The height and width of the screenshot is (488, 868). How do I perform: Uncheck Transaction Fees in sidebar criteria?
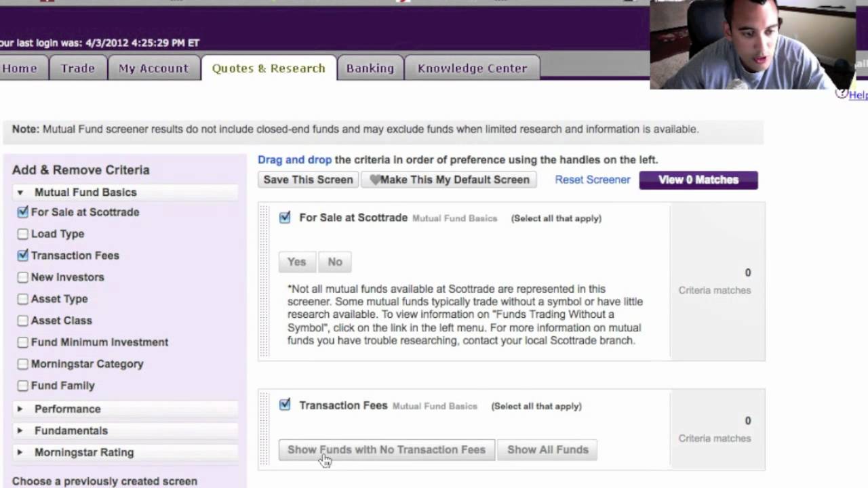point(23,256)
